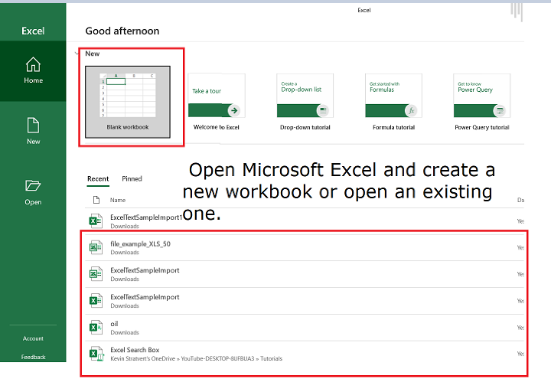Open file_example_XLS_50 workbook
This screenshot has width=551, height=392.
tap(305, 247)
